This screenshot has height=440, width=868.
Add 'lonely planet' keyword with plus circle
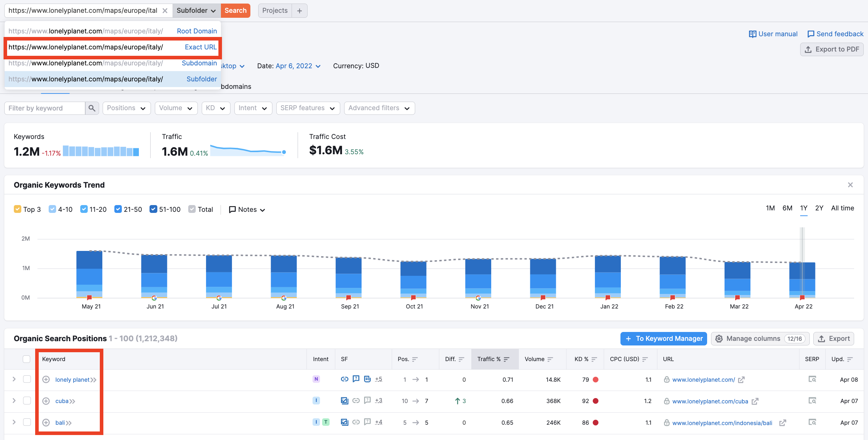46,380
